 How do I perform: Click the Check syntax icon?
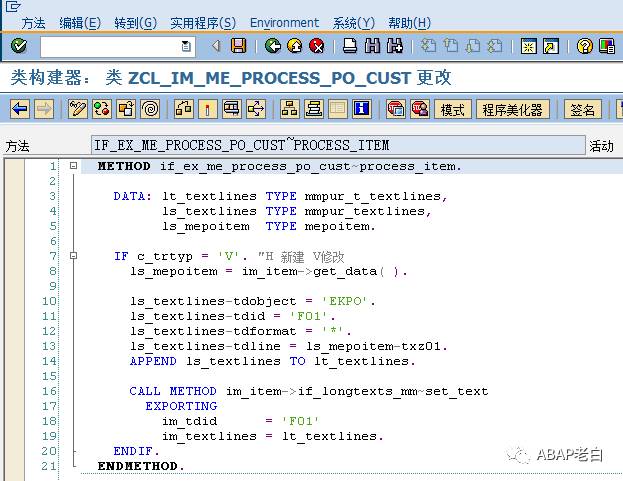pos(126,109)
